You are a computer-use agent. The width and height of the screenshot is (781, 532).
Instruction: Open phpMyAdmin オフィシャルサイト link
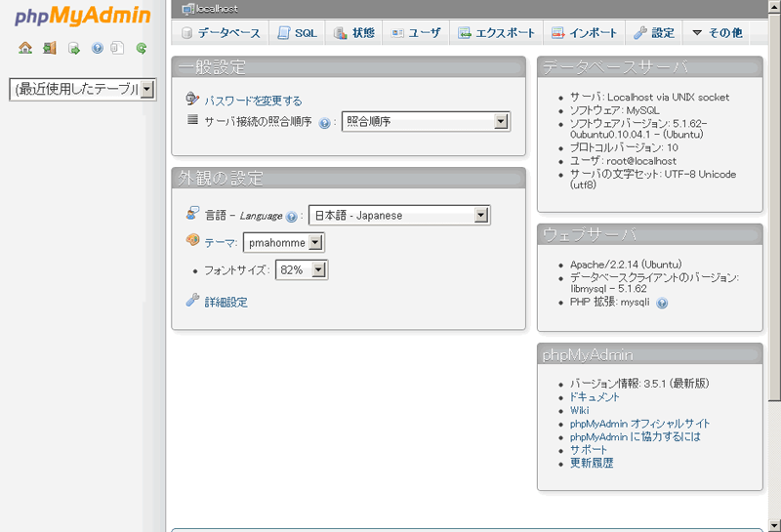click(x=639, y=424)
